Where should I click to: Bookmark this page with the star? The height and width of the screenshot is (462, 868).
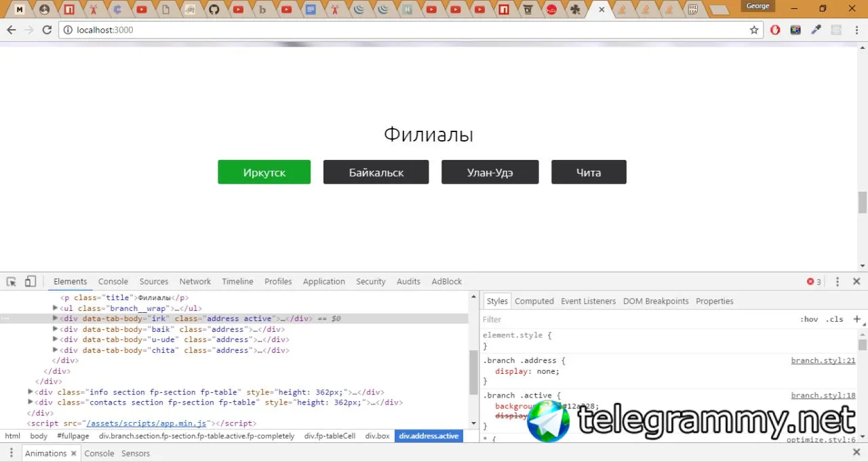point(754,30)
